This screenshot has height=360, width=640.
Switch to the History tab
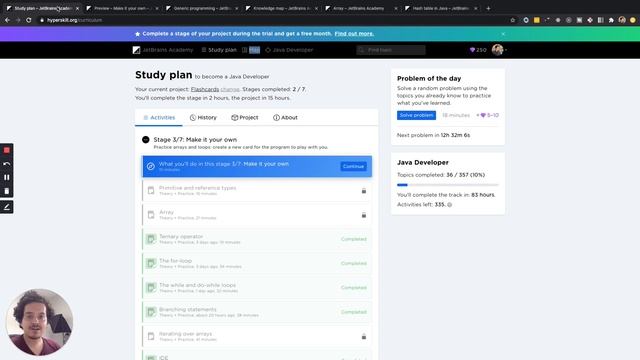pyautogui.click(x=203, y=118)
